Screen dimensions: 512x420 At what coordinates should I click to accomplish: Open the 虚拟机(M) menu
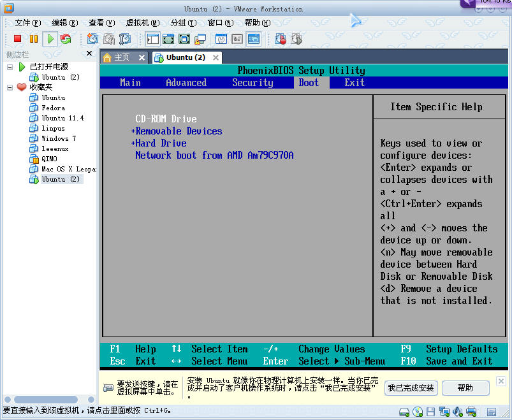pos(143,23)
